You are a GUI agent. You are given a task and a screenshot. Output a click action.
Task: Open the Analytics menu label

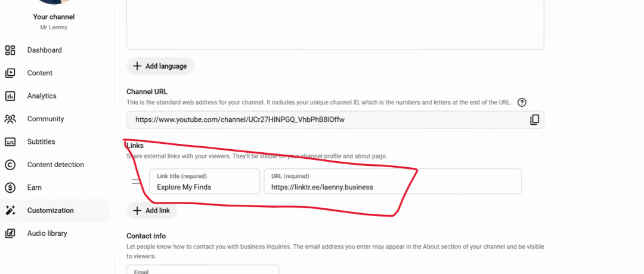(42, 96)
